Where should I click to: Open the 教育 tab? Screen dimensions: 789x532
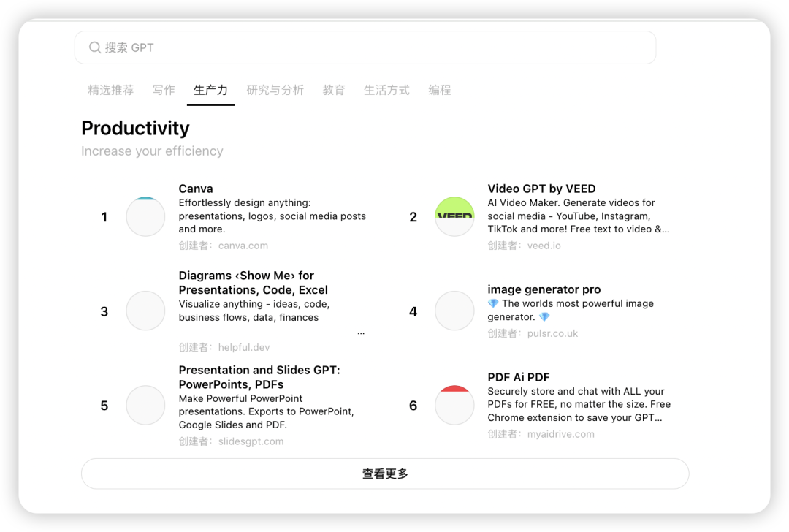(334, 90)
